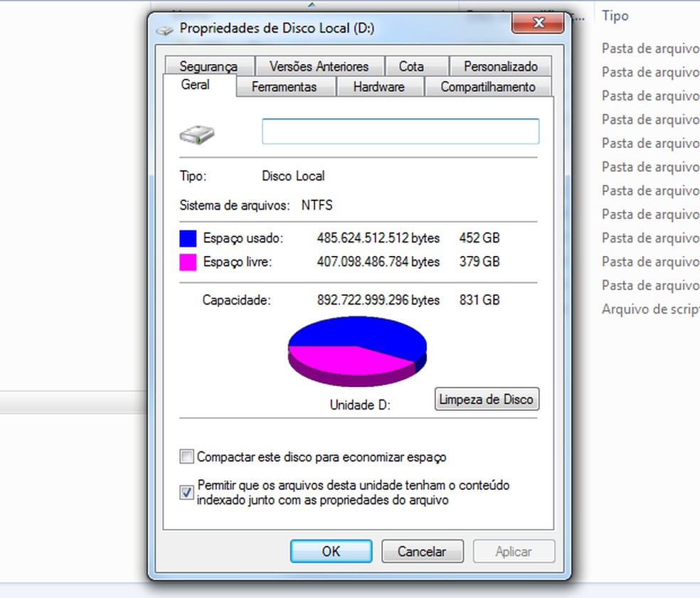Uncheck the index file contents checkbox
The height and width of the screenshot is (598, 700).
coord(186,493)
